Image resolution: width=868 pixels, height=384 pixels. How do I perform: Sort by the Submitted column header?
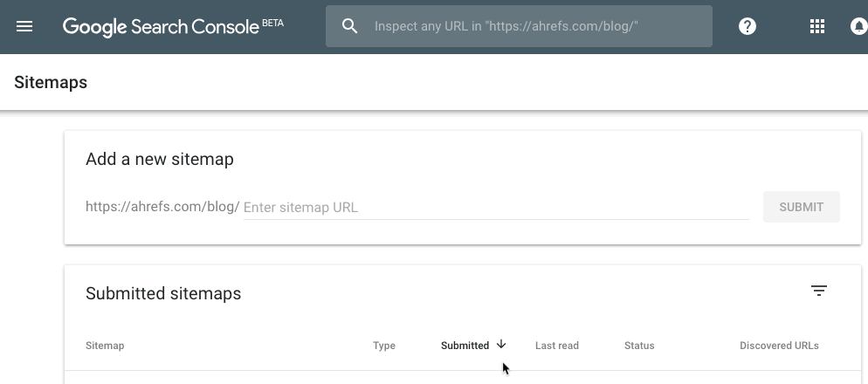[x=465, y=346]
